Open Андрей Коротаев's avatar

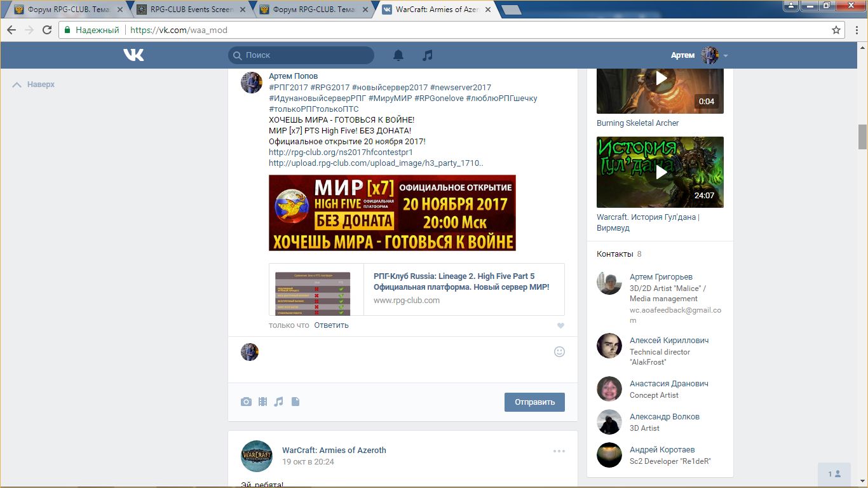[x=609, y=455]
